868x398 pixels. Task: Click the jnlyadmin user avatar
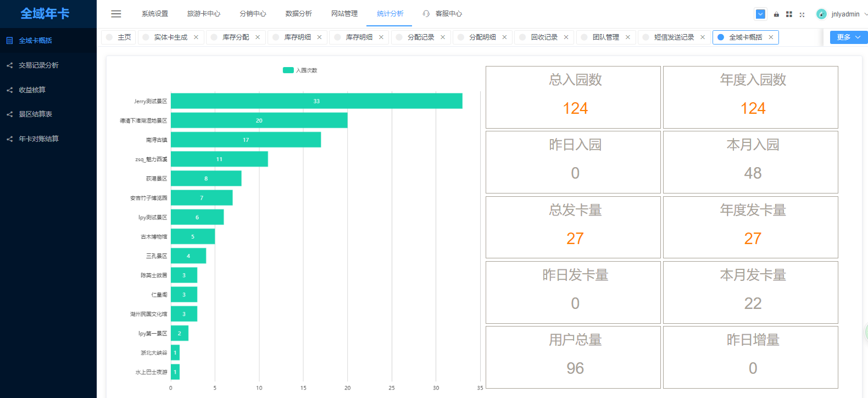pos(821,14)
